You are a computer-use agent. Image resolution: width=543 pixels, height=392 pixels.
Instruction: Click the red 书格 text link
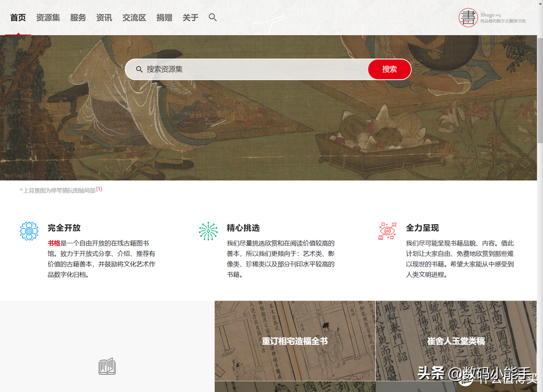(53, 243)
